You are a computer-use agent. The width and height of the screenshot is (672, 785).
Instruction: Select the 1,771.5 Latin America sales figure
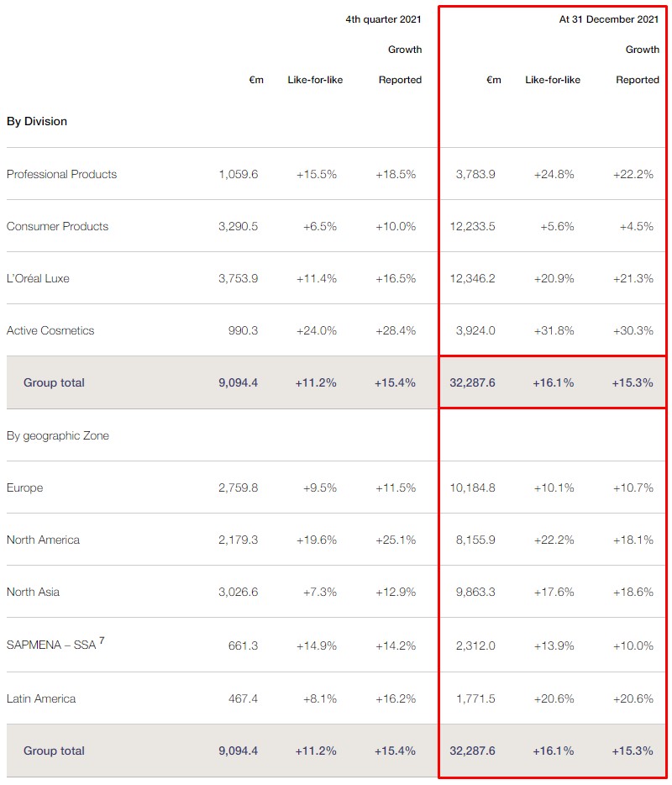475,698
